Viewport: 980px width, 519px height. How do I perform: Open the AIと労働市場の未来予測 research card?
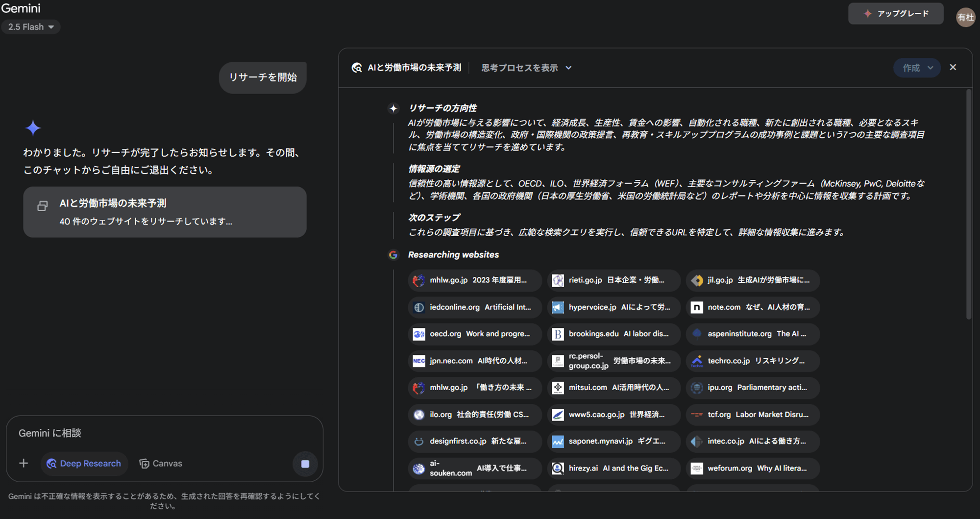click(x=165, y=212)
